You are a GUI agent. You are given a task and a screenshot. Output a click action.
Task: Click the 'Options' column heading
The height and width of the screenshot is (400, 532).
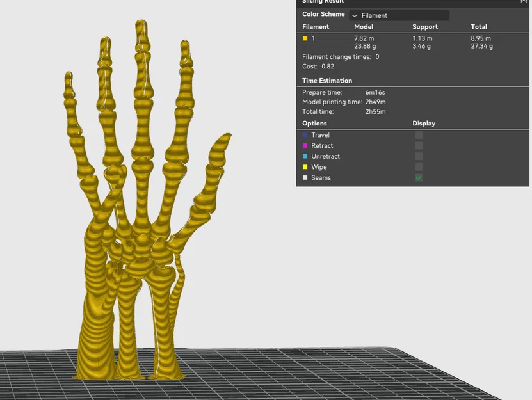click(314, 124)
